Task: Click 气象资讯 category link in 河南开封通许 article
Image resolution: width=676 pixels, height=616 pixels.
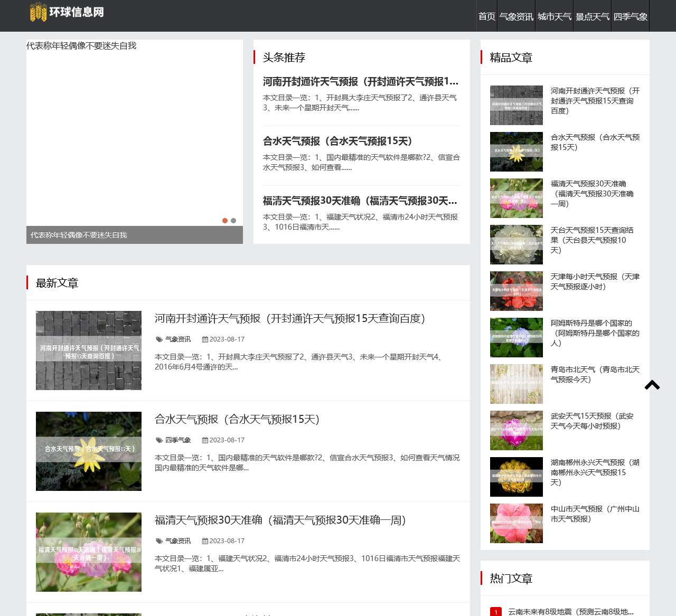Action: pos(178,339)
